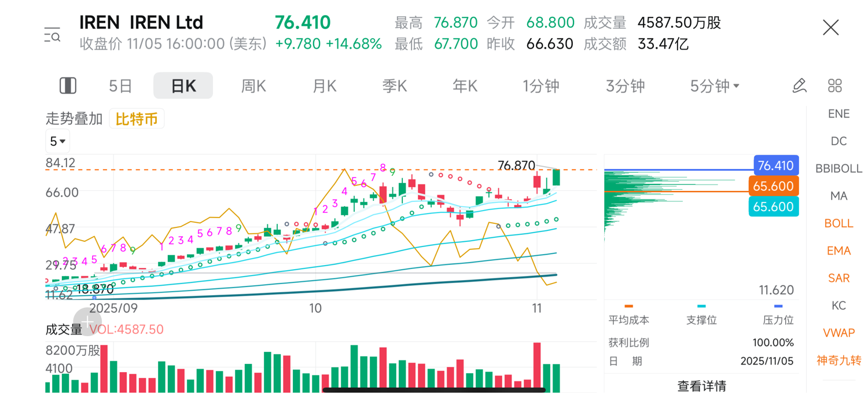Click the tallest red volume bar in November
Image resolution: width=868 pixels, height=401 pixels.
537,367
